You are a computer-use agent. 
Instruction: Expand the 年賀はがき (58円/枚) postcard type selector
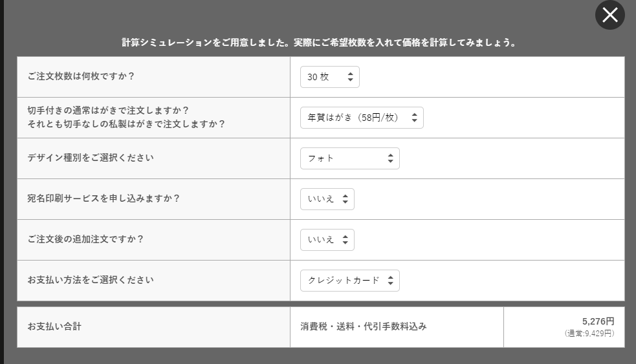point(361,118)
